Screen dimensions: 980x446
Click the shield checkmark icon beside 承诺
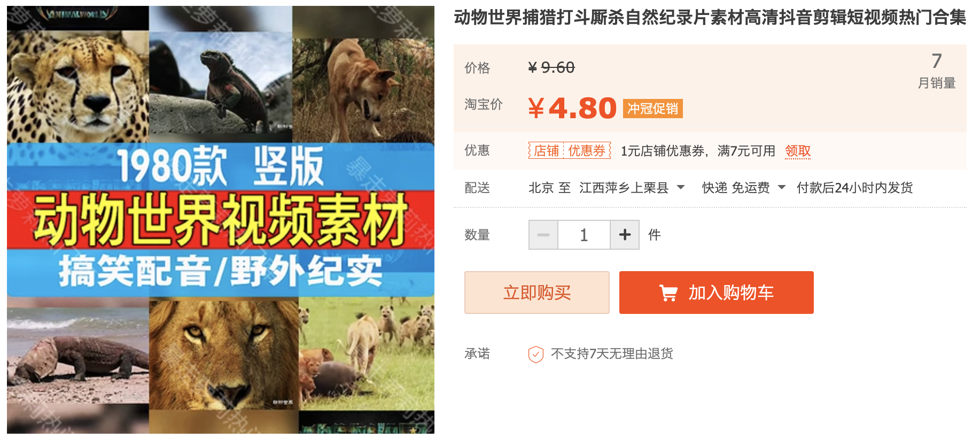pos(536,354)
